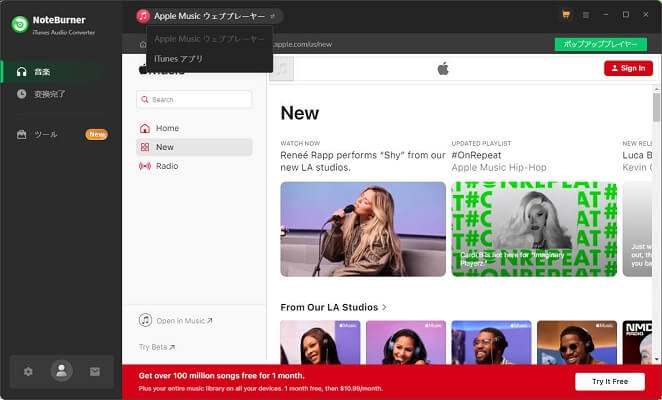
Task: Select iTunes app from source menu
Action: [179, 59]
